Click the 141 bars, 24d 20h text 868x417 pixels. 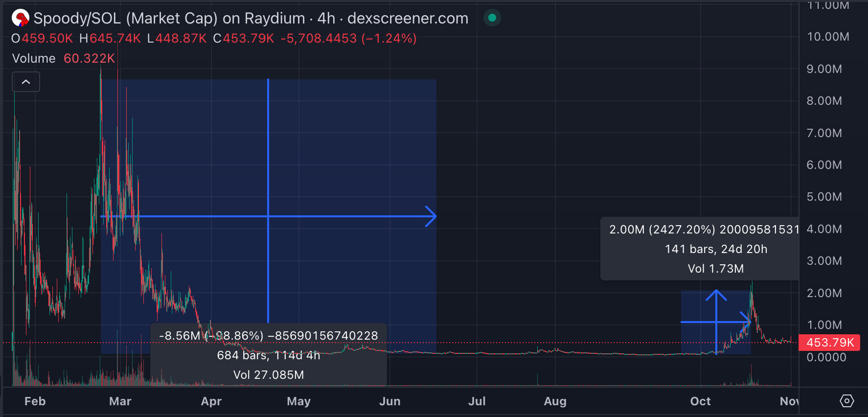tap(716, 249)
